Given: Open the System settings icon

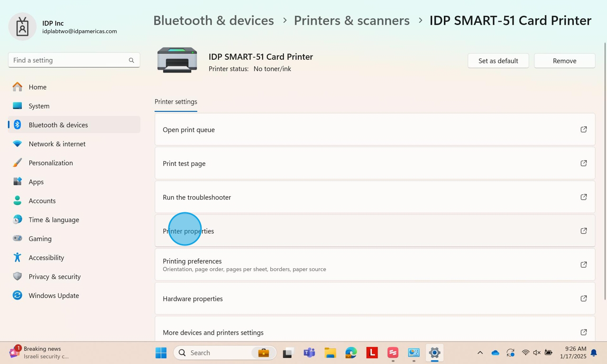Looking at the screenshot, I should coord(17,106).
